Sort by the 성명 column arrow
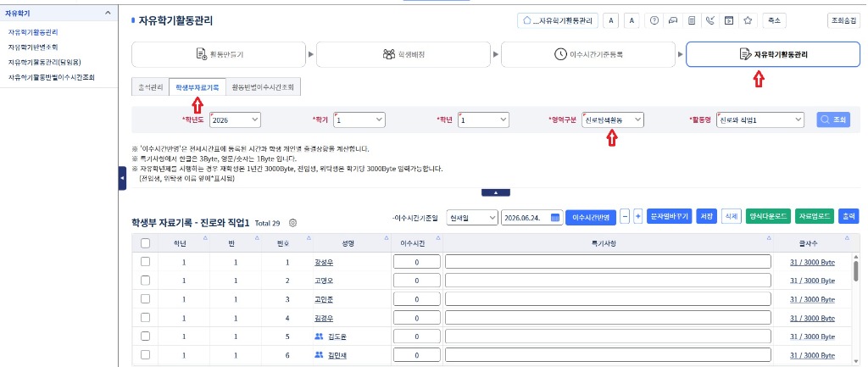The width and height of the screenshot is (868, 367). [387, 238]
